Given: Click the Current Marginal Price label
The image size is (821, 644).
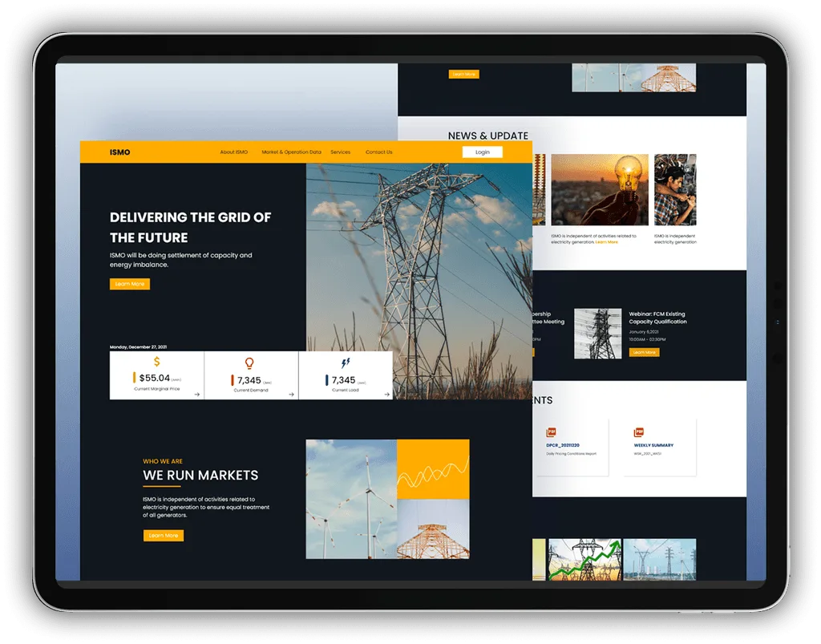Looking at the screenshot, I should point(156,389).
